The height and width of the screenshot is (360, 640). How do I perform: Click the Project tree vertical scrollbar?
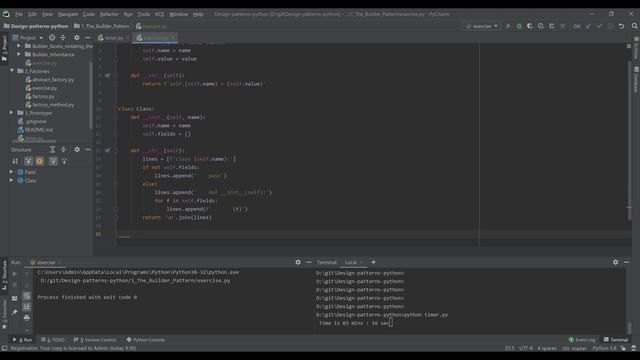click(x=91, y=95)
